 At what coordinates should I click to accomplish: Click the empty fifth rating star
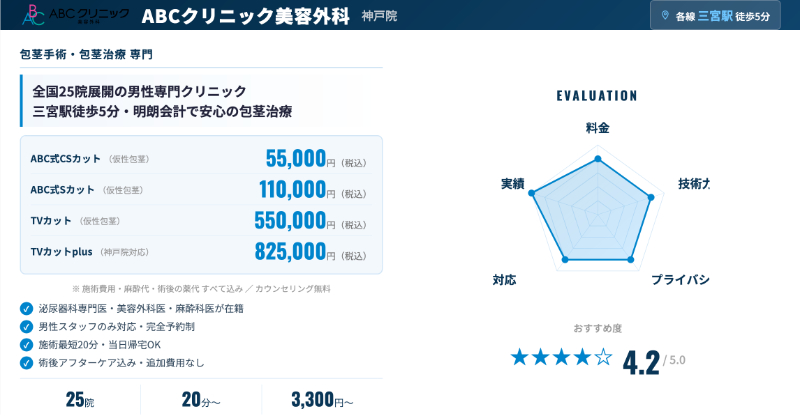[x=603, y=357]
